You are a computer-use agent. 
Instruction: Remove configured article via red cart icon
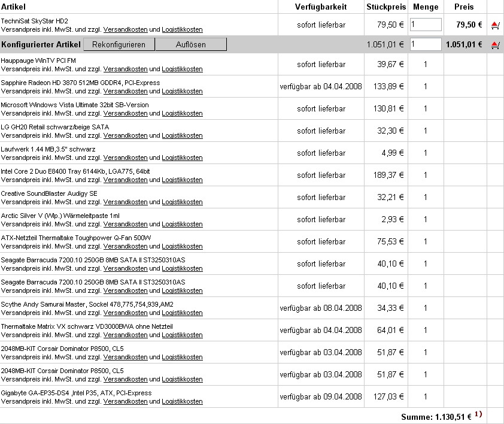point(496,45)
